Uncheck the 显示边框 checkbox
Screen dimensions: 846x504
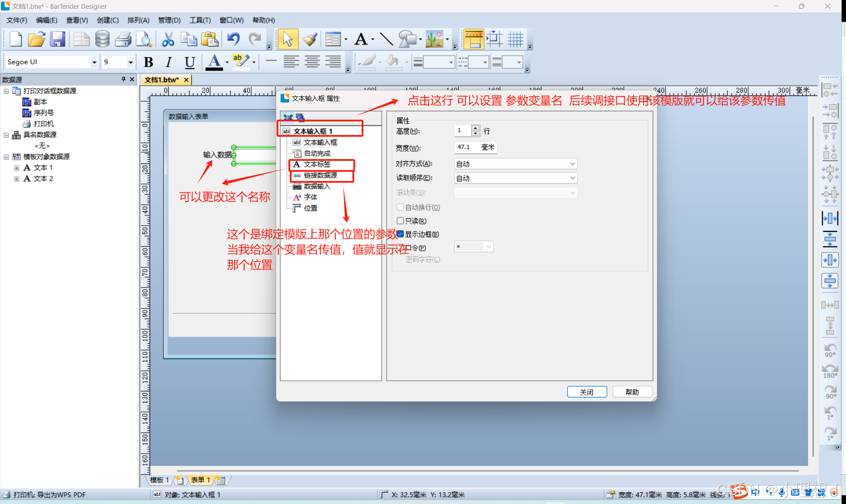400,234
